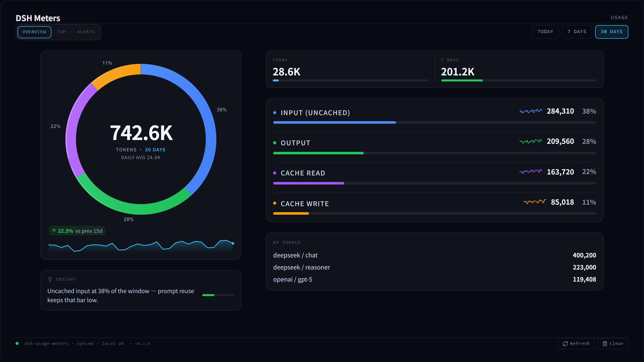The image size is (644, 362).
Task: Switch to the Top tab
Action: (x=61, y=32)
